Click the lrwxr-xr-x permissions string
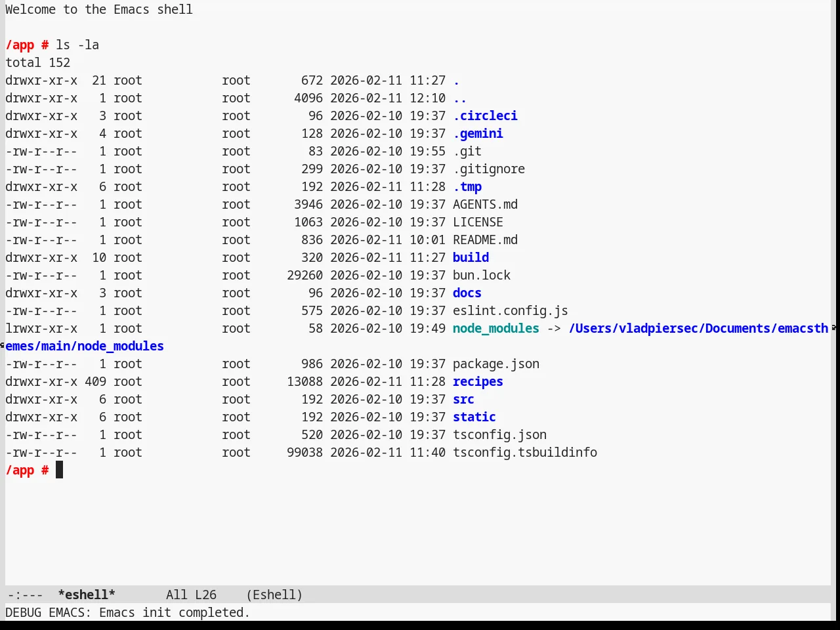Screen dimensions: 840x630 (x=41, y=328)
